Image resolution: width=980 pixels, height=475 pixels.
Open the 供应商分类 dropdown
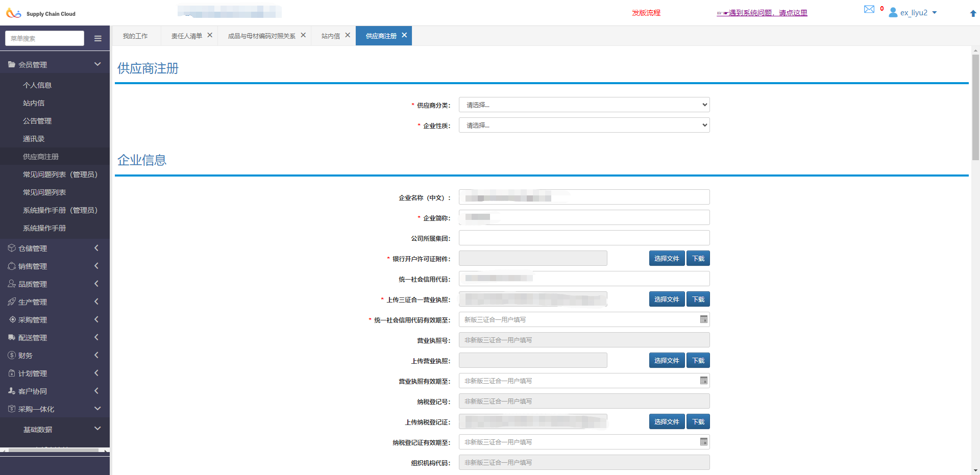click(x=584, y=105)
